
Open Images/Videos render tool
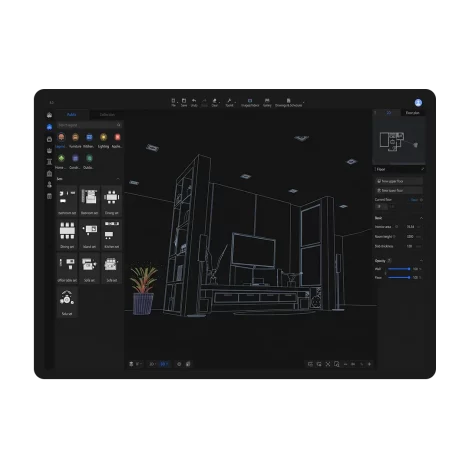point(250,102)
